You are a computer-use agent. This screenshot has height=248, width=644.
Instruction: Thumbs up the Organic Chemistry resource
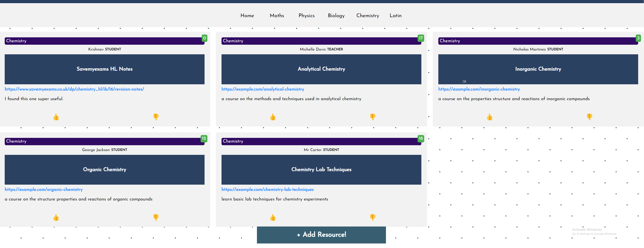[x=56, y=217]
